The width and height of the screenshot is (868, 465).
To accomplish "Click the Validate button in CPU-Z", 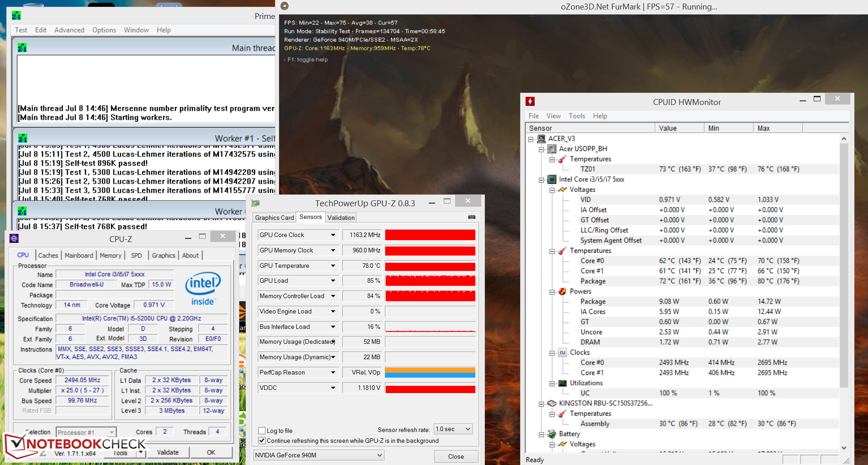I will click(x=168, y=452).
